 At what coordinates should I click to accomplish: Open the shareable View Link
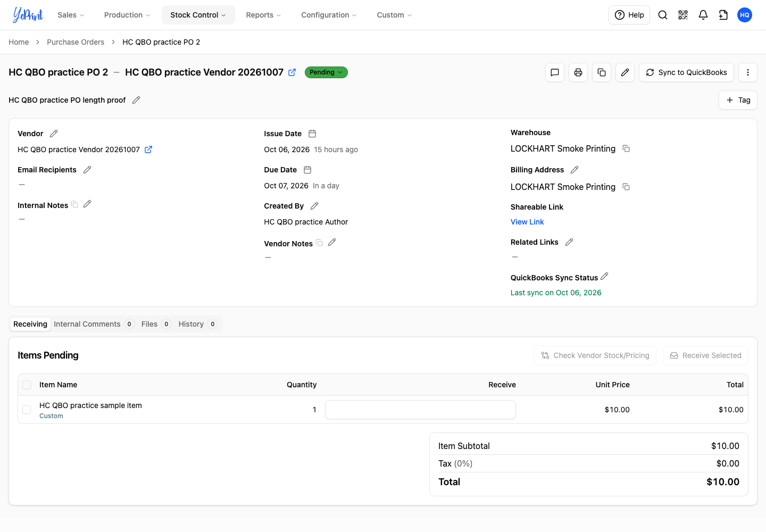tap(527, 222)
